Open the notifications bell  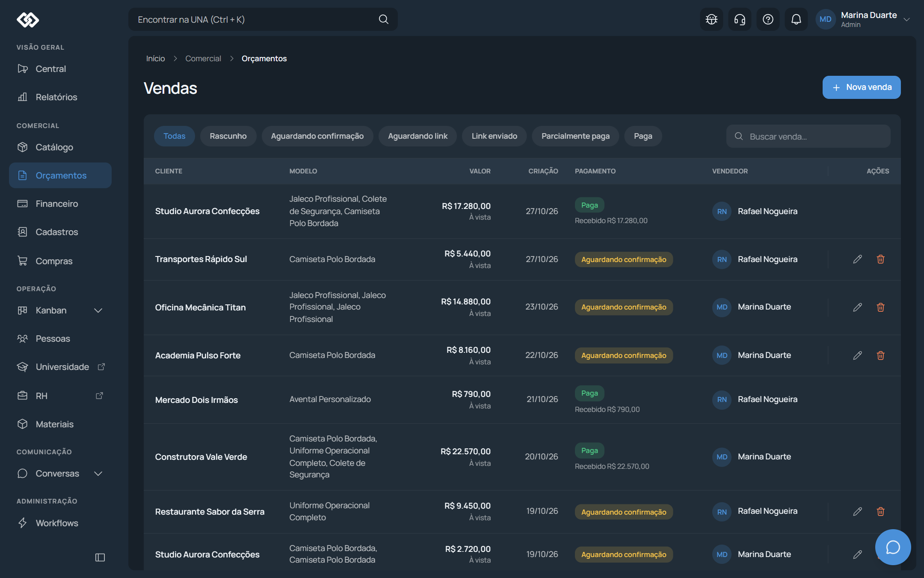(x=796, y=19)
